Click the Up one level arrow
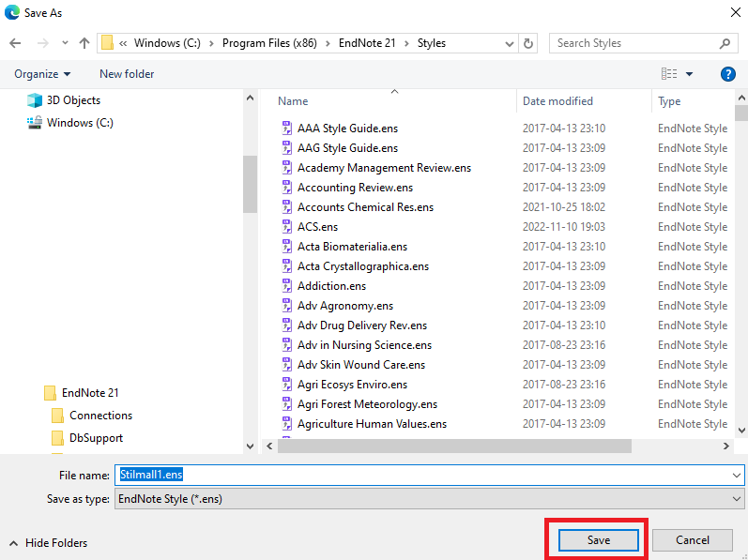Viewport: 748px width, 560px height. (x=84, y=43)
